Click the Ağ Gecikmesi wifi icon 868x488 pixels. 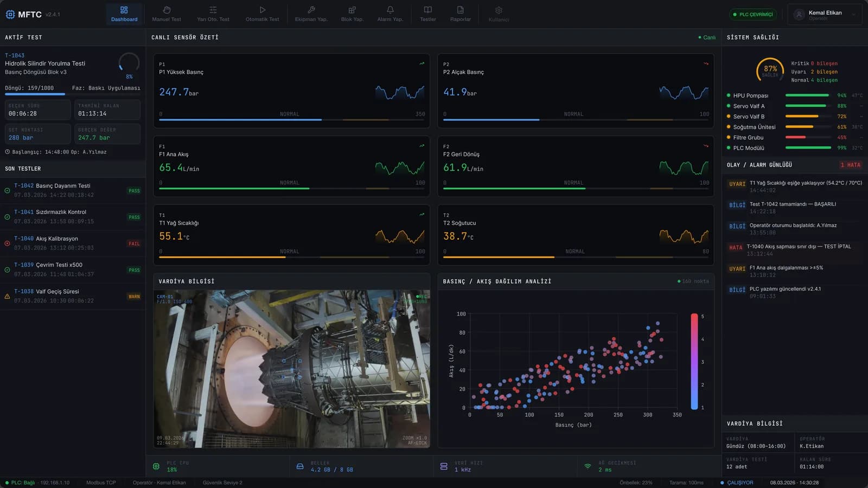point(588,466)
